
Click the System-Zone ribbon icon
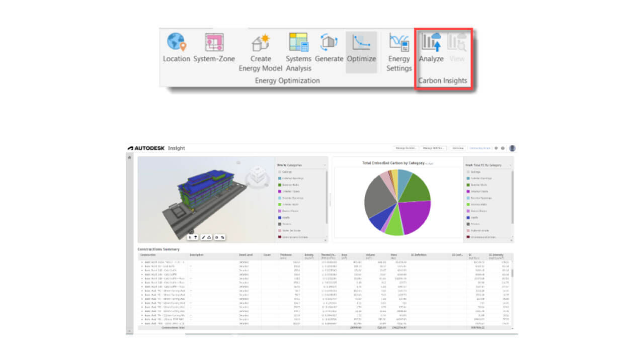[x=214, y=42]
